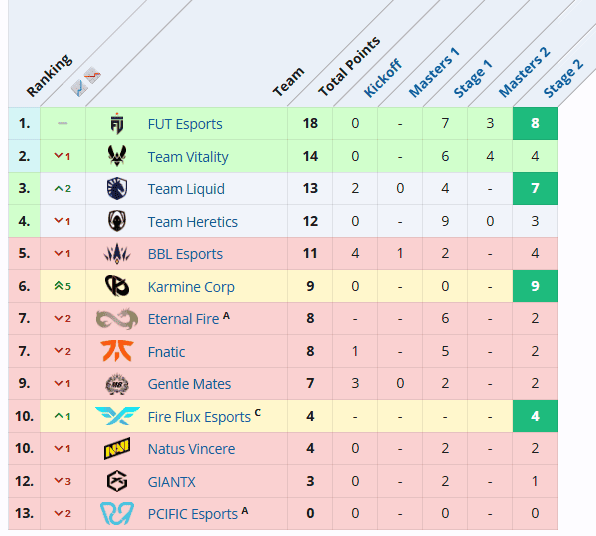
Task: Open the Masters 2 header link
Action: [x=525, y=72]
